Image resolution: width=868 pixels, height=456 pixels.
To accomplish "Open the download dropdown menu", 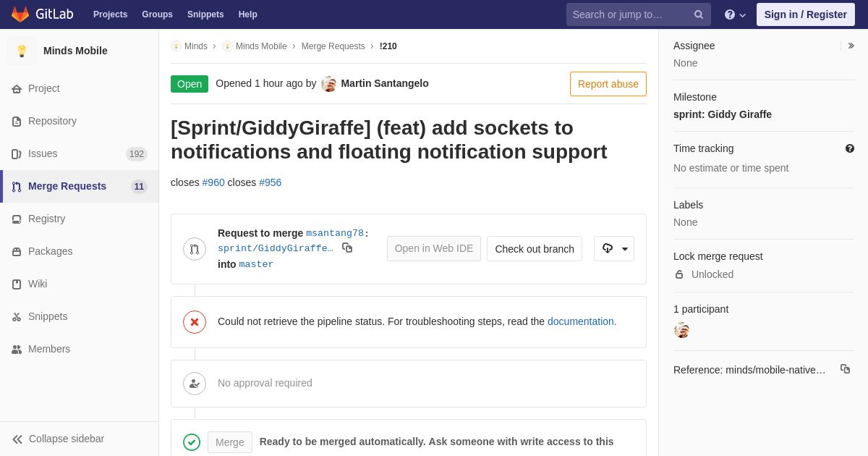I will [x=614, y=248].
